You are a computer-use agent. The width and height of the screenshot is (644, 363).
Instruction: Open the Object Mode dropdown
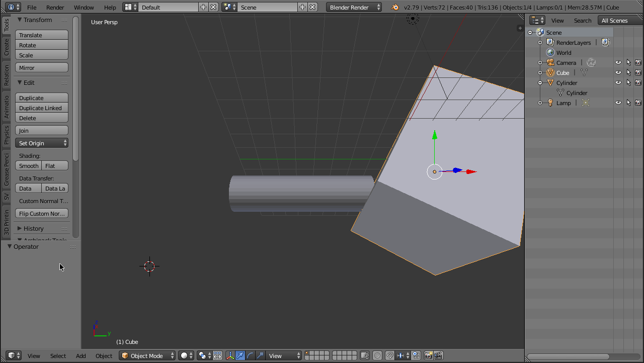coord(147,355)
